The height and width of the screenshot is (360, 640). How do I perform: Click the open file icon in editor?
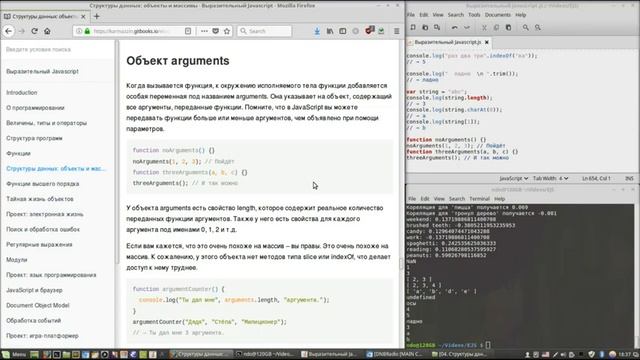click(x=425, y=27)
